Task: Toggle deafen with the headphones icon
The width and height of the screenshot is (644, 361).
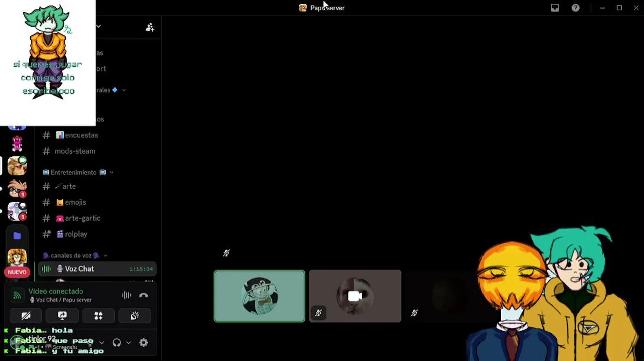Action: point(117,343)
